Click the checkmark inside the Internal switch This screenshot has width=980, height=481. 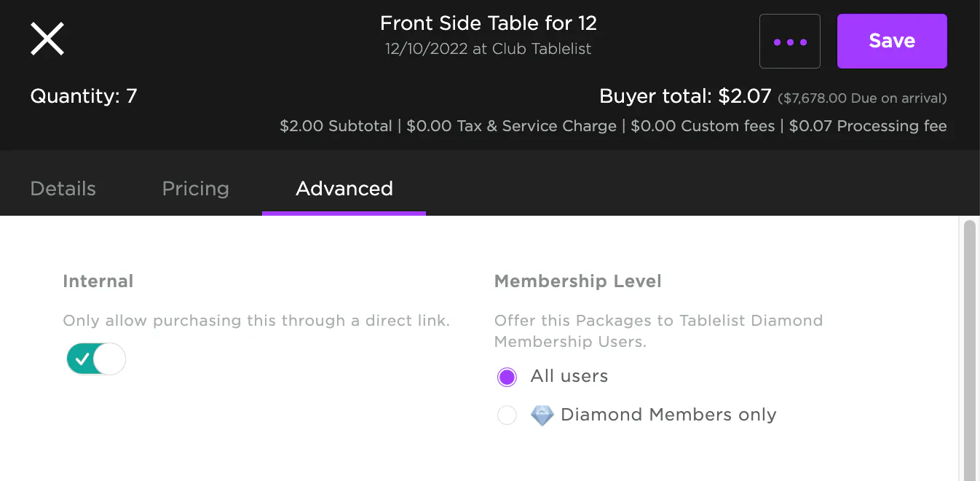[x=82, y=359]
